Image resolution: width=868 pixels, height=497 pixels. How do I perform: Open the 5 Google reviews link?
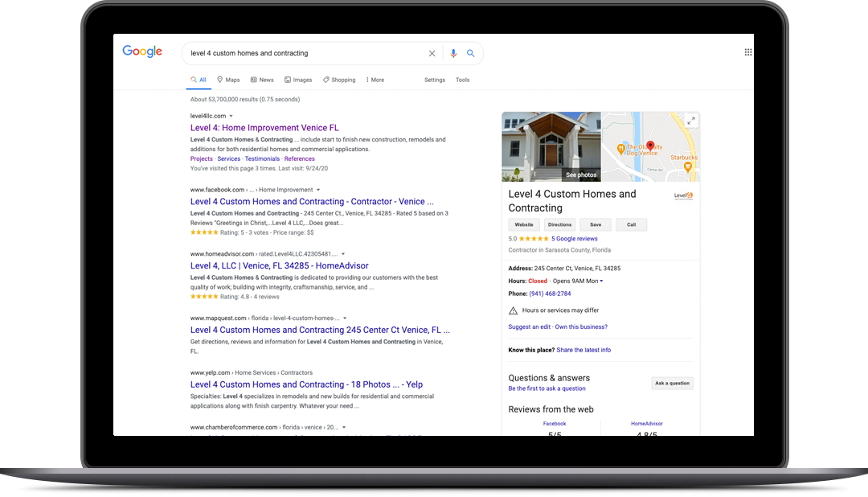[x=574, y=239]
